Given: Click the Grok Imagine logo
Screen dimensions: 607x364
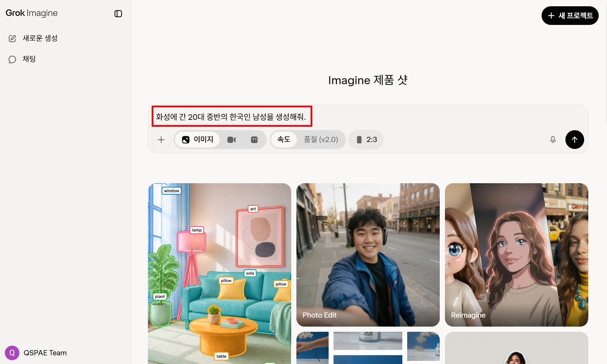Looking at the screenshot, I should tap(32, 13).
